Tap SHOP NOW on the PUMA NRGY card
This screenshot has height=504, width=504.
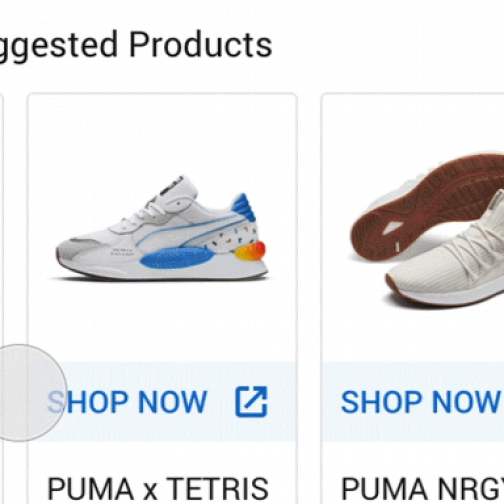pos(420,402)
